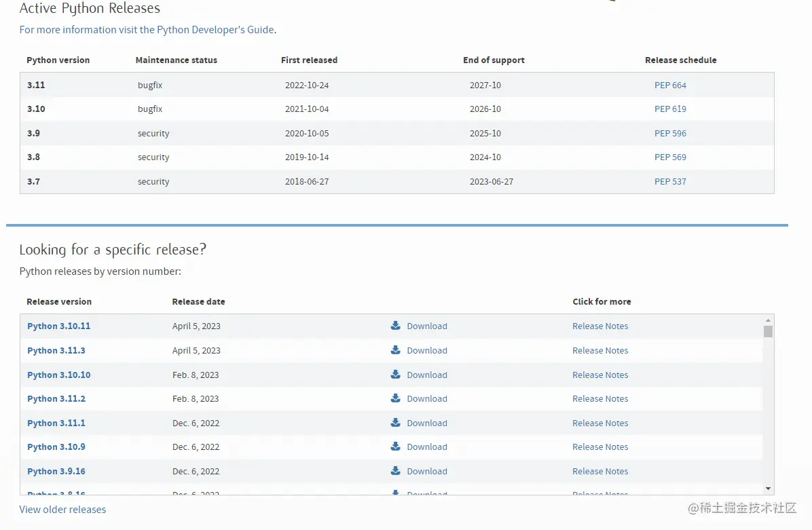Click first released date 2022-10-24
The width and height of the screenshot is (812, 530).
307,85
